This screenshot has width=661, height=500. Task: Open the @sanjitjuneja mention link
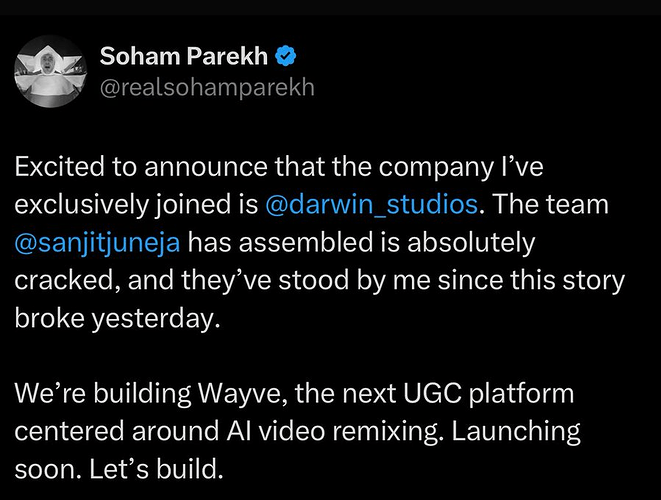(97, 242)
